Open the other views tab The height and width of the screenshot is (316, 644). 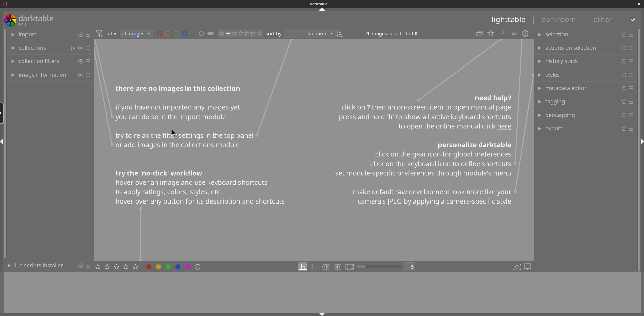(x=603, y=20)
